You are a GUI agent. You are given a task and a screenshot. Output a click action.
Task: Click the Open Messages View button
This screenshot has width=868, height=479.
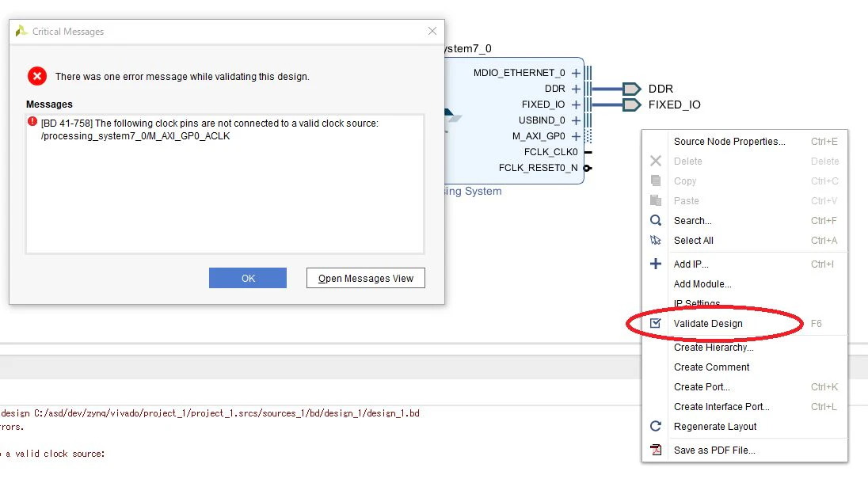365,278
